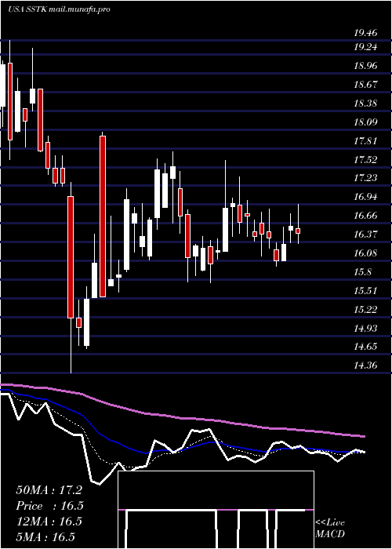Click the 16.94 price level label
Image resolution: width=392 pixels, height=549 pixels.
pyautogui.click(x=365, y=197)
